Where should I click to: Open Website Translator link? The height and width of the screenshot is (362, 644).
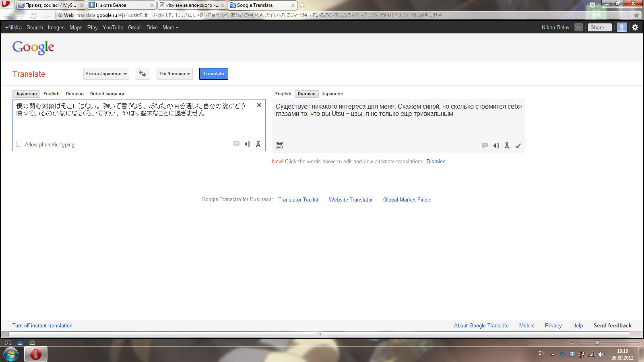[351, 200]
